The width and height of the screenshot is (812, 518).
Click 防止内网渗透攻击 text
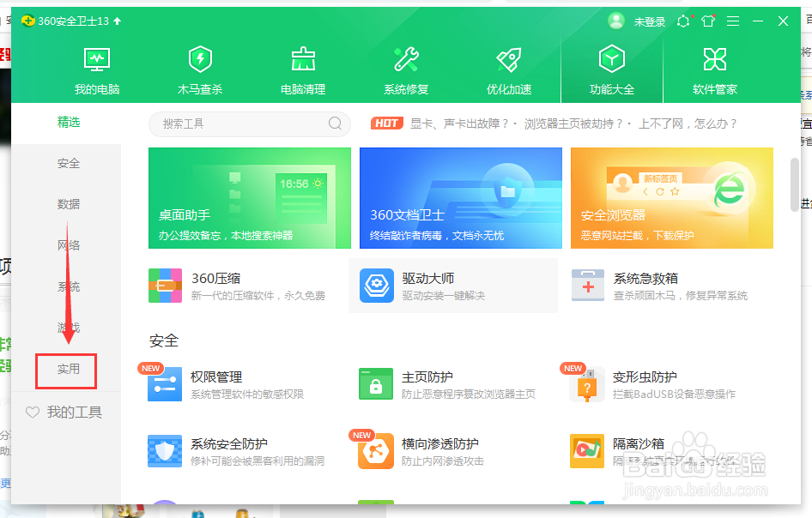tap(443, 461)
